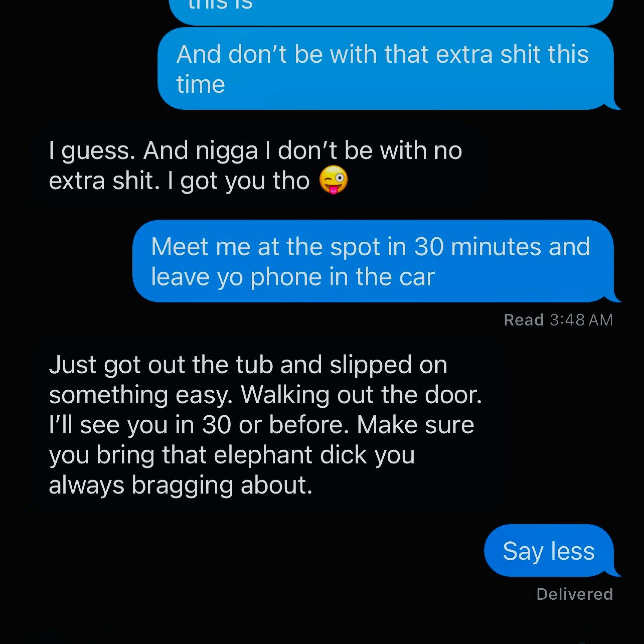Tap the word "Read" in the receipt
644x644 pixels.
point(524,320)
